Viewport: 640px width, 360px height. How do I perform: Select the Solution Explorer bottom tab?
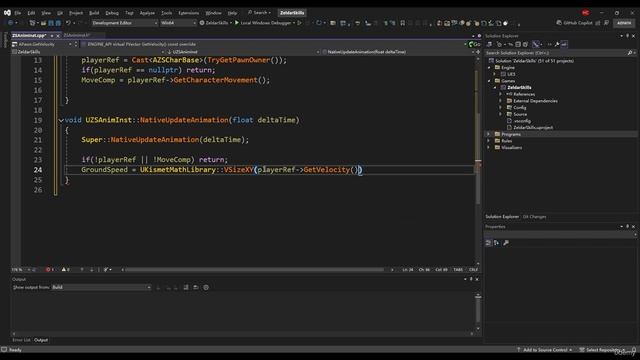coord(502,217)
